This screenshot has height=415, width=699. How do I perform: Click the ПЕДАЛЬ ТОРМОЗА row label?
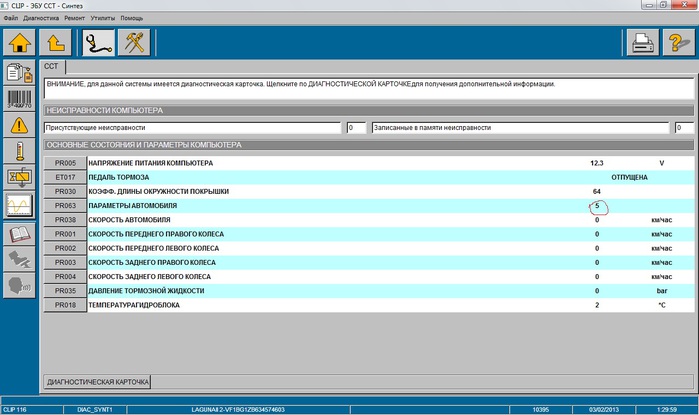tap(119, 177)
